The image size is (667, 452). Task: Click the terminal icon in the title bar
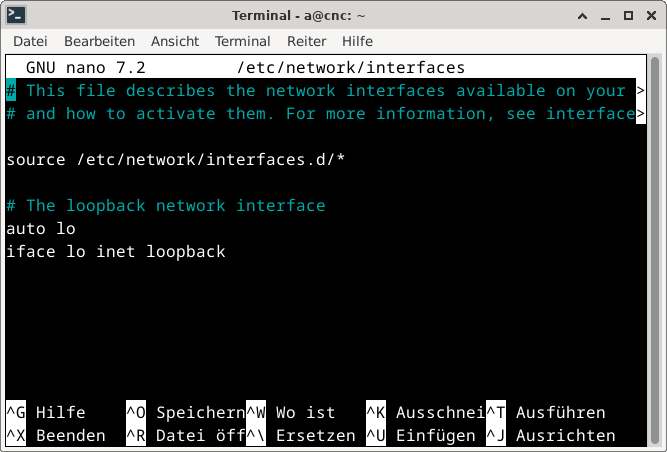tap(16, 15)
